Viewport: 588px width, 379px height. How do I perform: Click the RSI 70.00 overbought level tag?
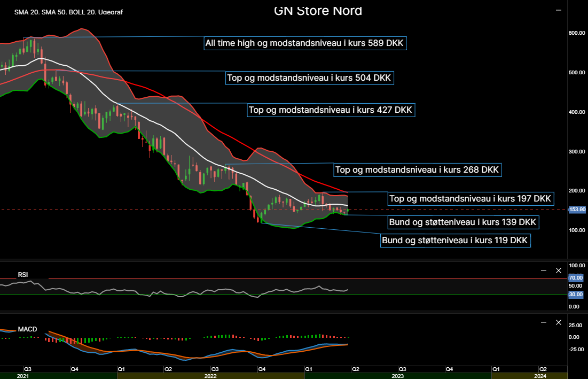pyautogui.click(x=576, y=277)
